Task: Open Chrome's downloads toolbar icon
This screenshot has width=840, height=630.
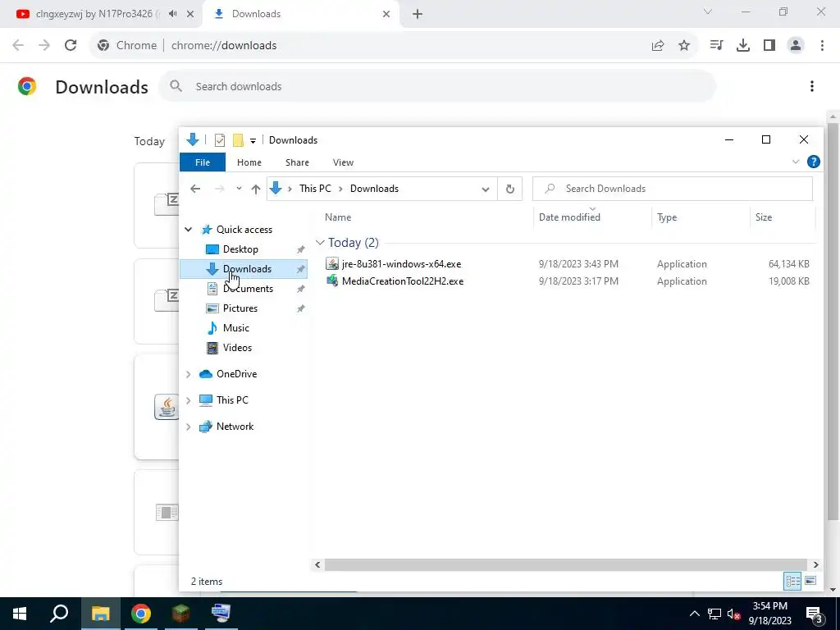Action: 743,46
